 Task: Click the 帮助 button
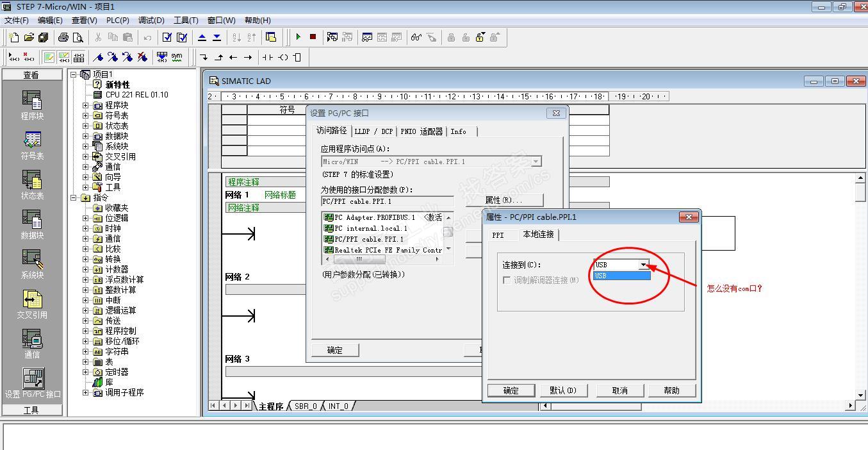point(671,390)
